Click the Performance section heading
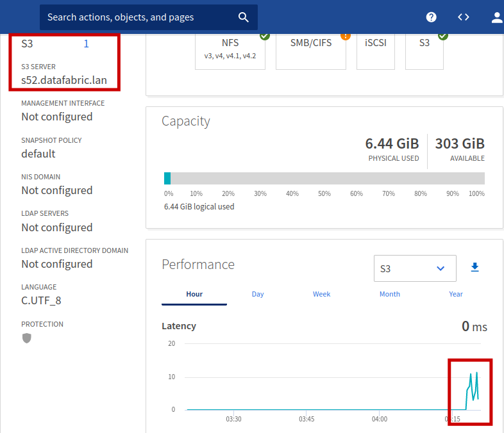The height and width of the screenshot is (433, 504). pyautogui.click(x=198, y=265)
